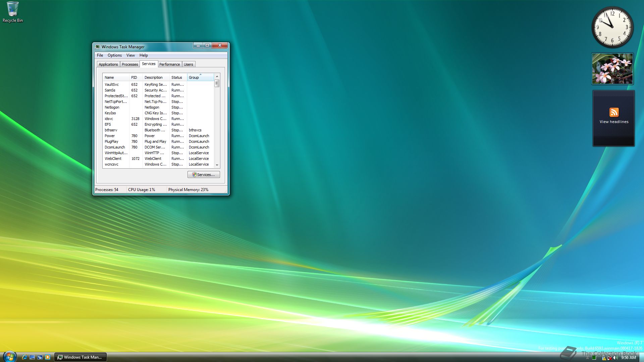The image size is (644, 362).
Task: Show hidden tray icons chevron
Action: coord(587,358)
